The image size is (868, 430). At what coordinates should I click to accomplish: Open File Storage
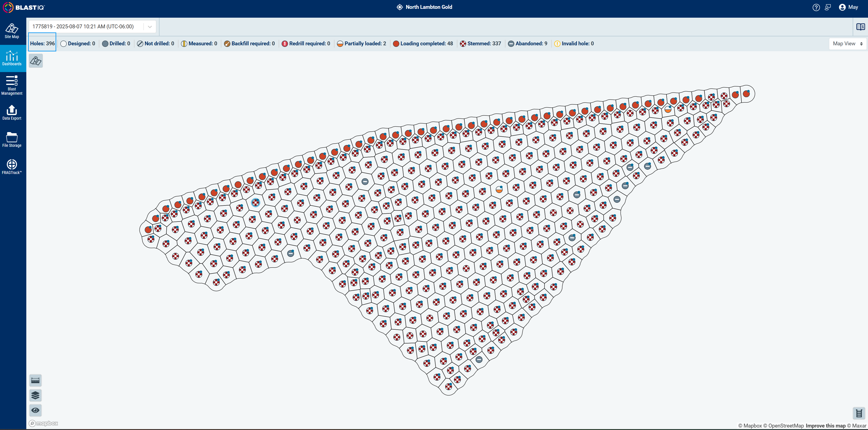tap(12, 140)
